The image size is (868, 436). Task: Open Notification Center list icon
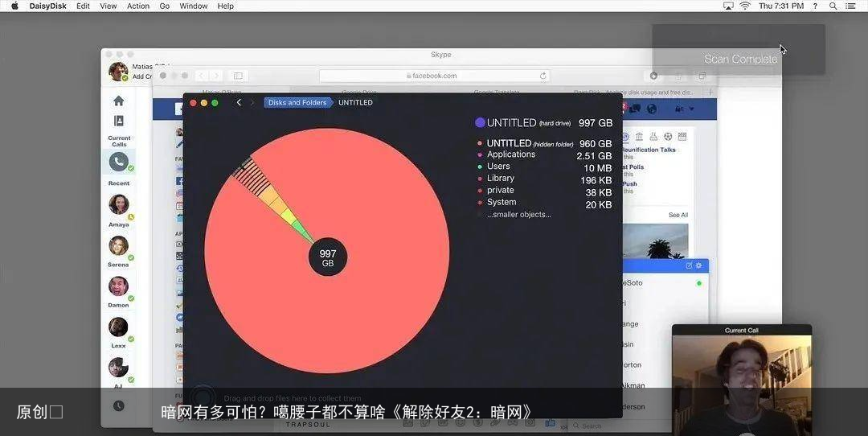850,6
